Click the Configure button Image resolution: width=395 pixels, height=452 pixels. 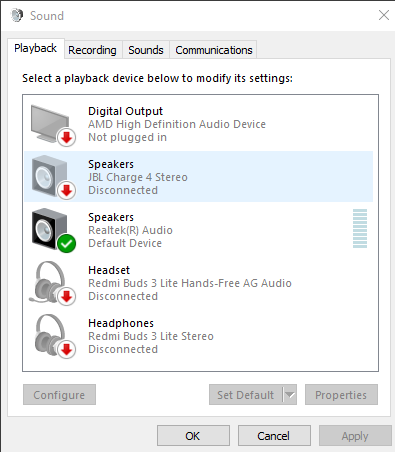tap(59, 395)
